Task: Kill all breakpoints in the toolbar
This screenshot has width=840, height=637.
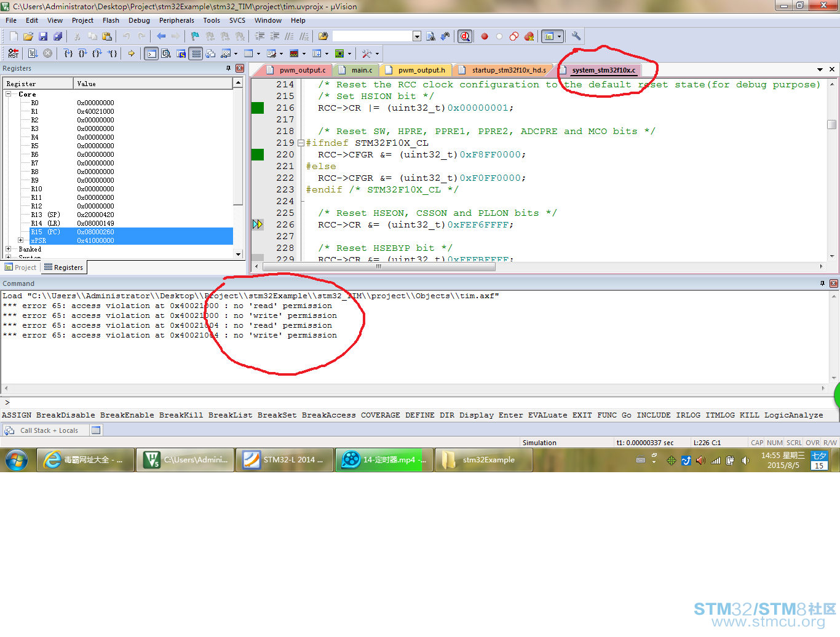Action: [529, 36]
